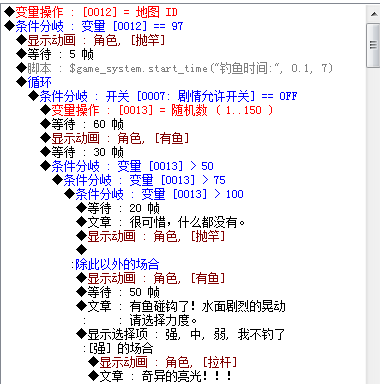Select 显示动画 角色, [有鱼] above 等待 50 帧
Screen dimensions: 380x384
click(x=151, y=278)
